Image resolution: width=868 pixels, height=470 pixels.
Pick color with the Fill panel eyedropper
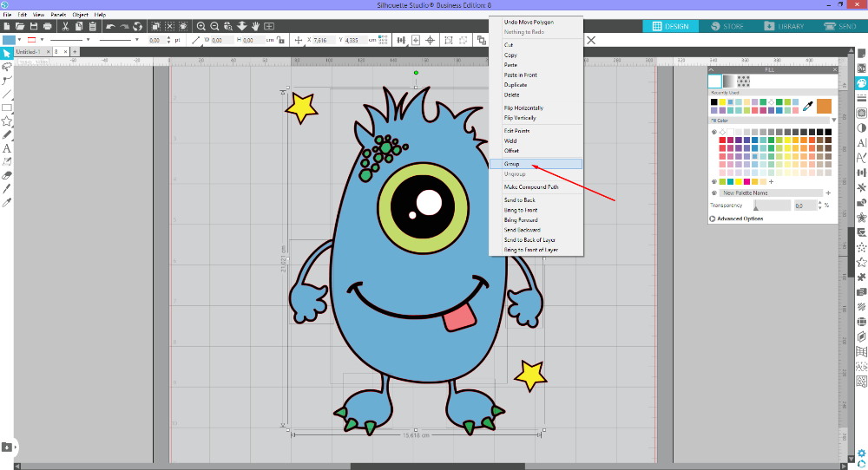pyautogui.click(x=807, y=106)
